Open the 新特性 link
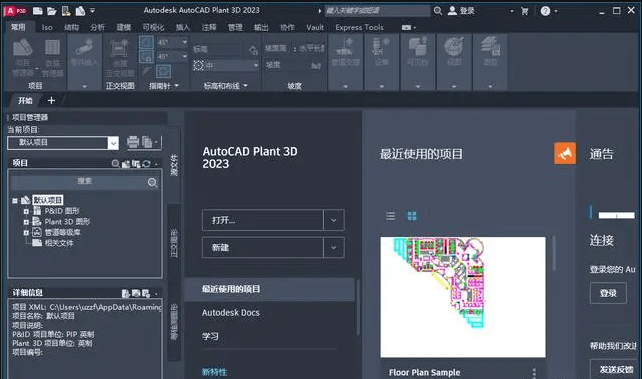Screen dimensions: 642x379 [x=214, y=372]
